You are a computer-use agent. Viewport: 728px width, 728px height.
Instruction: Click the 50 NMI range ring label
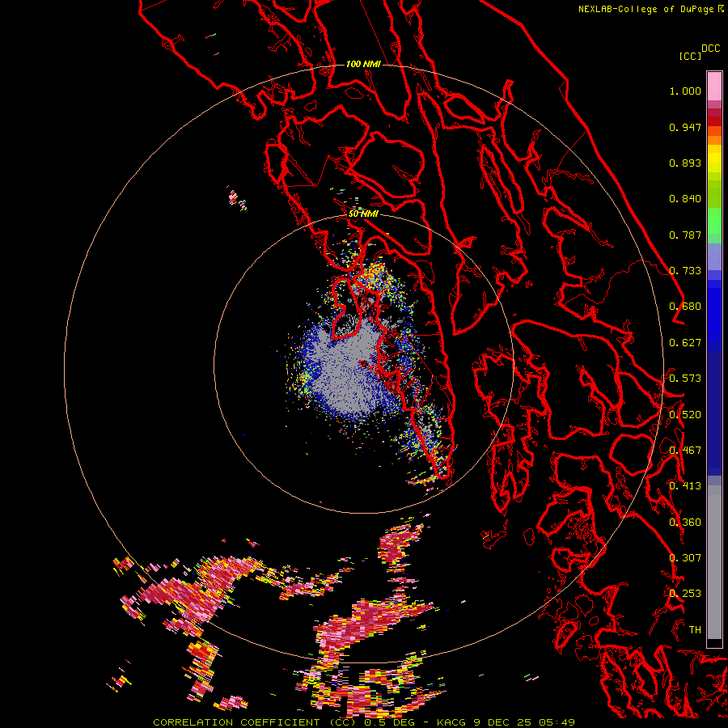[x=363, y=214]
